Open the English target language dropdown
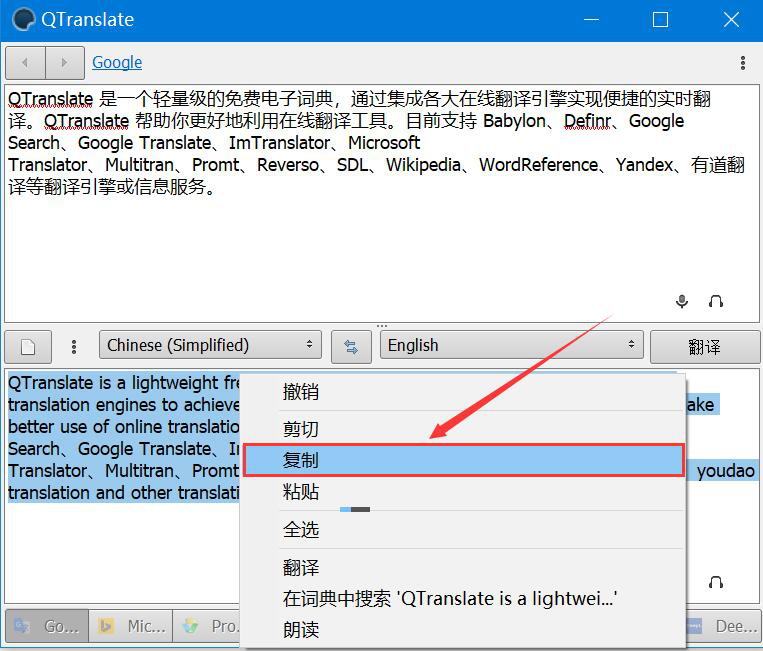 pos(511,345)
